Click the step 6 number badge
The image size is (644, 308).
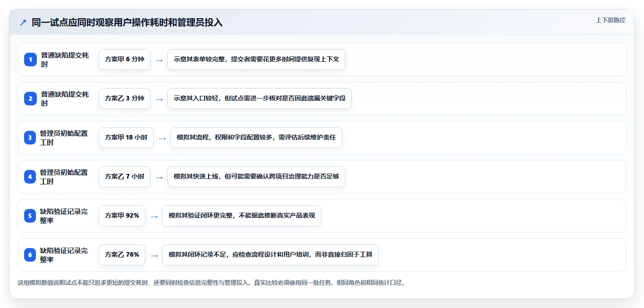click(30, 255)
